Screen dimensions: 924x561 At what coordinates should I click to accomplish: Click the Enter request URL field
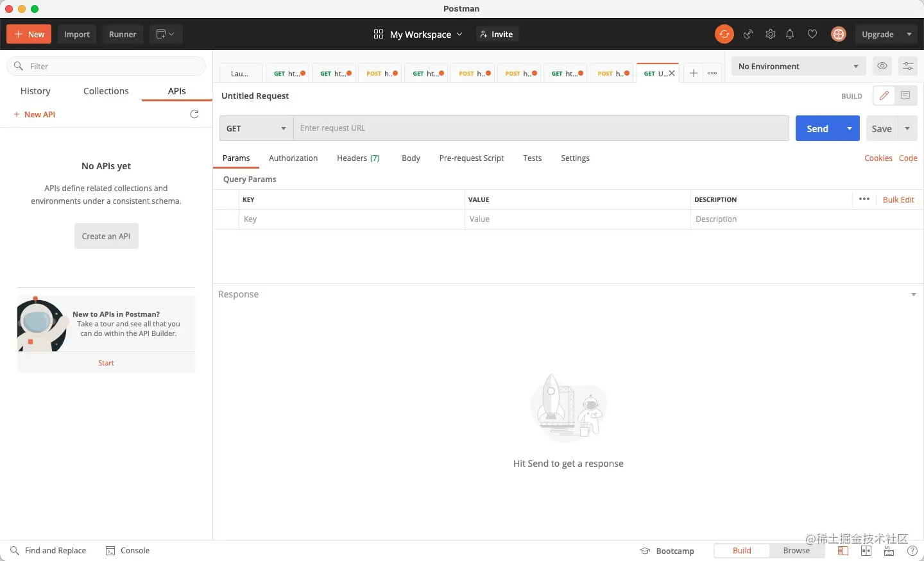coord(541,128)
